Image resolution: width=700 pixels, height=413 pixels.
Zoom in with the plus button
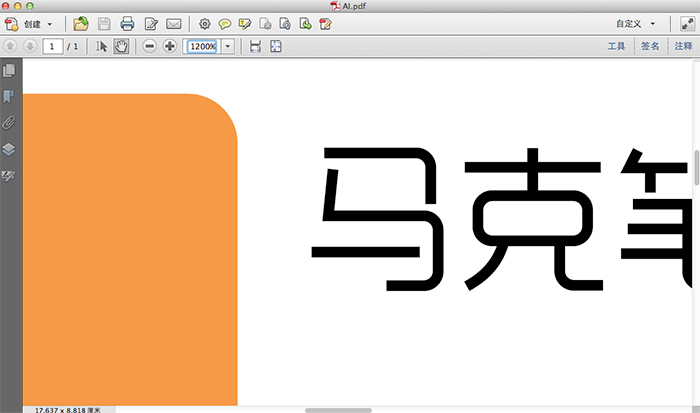pos(170,46)
